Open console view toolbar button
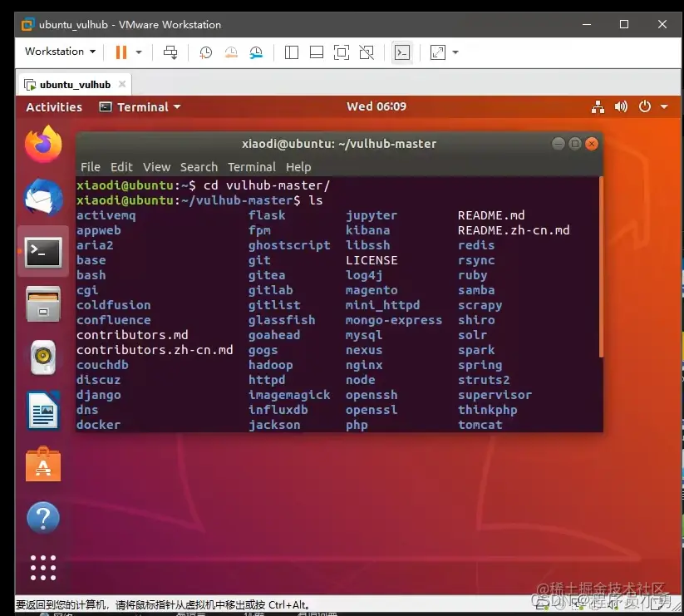This screenshot has width=684, height=616. coord(401,52)
